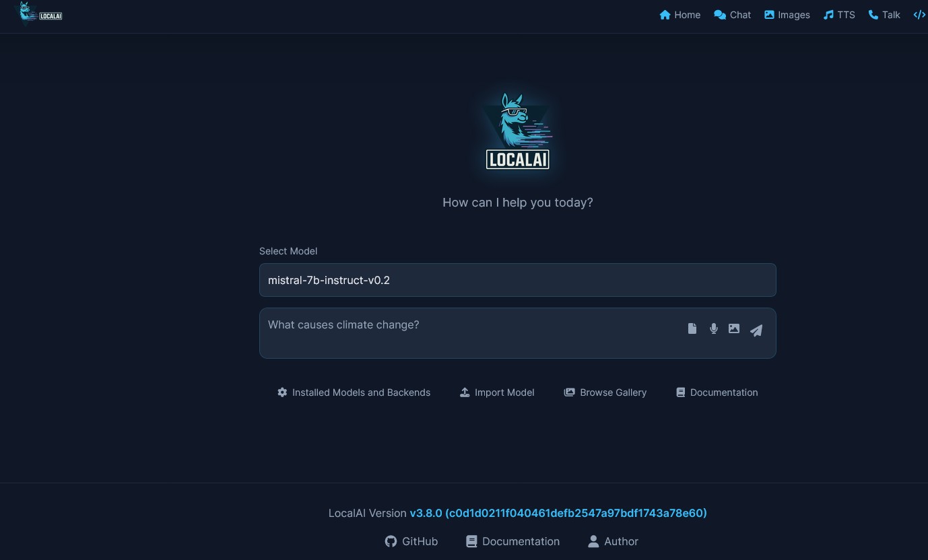Open the TTS page
Viewport: 928px width, 560px height.
(839, 15)
